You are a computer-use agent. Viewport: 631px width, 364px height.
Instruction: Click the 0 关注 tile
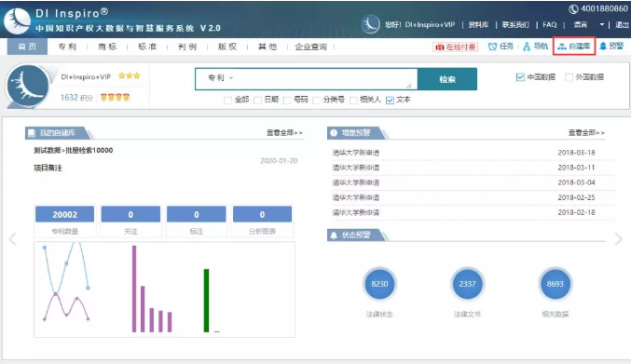point(130,222)
